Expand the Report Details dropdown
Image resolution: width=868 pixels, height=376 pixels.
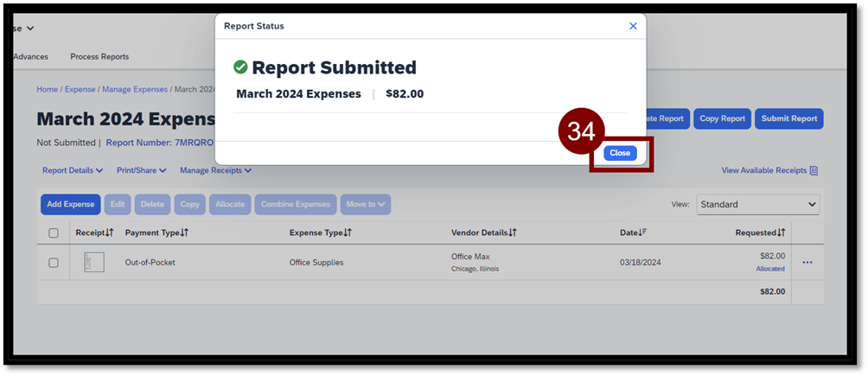tap(73, 171)
